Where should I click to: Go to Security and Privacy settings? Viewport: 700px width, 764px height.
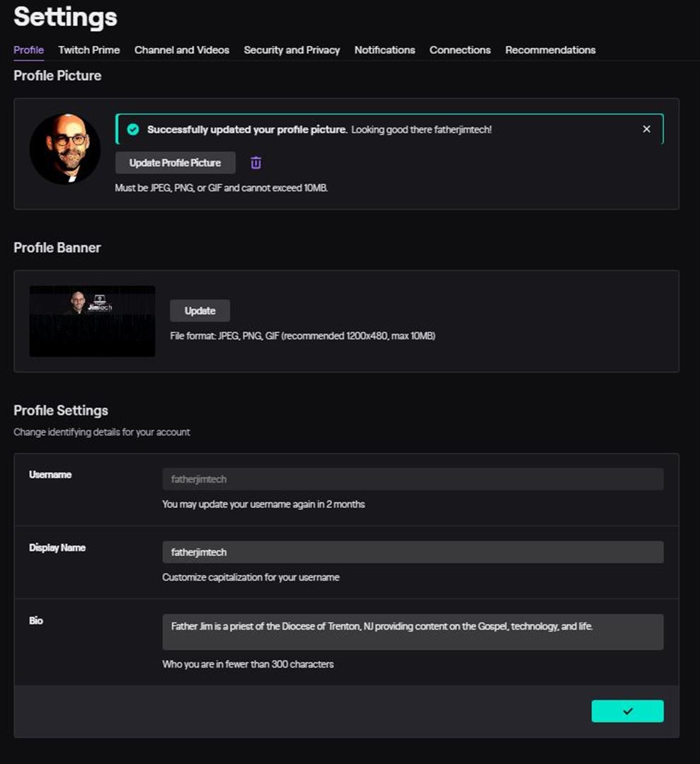tap(292, 50)
